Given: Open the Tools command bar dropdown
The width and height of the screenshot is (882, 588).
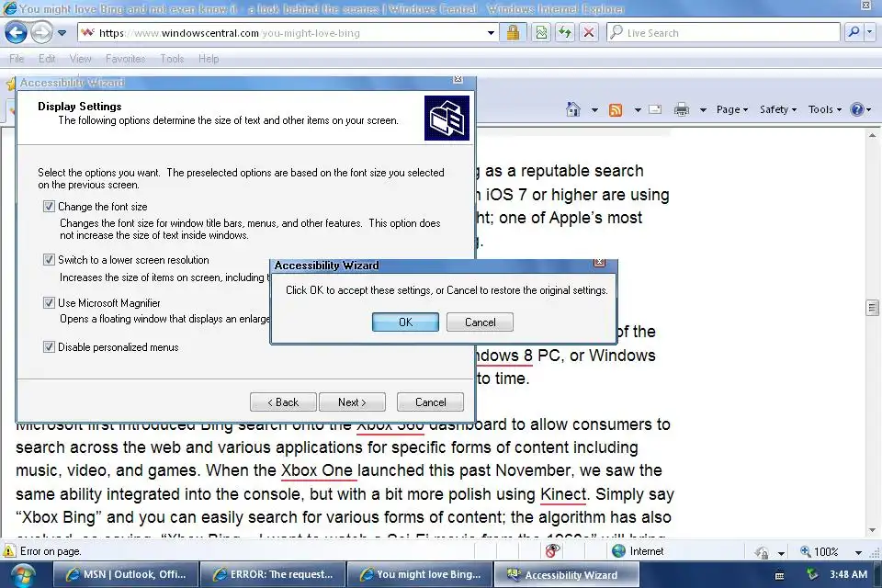Looking at the screenshot, I should pos(825,109).
